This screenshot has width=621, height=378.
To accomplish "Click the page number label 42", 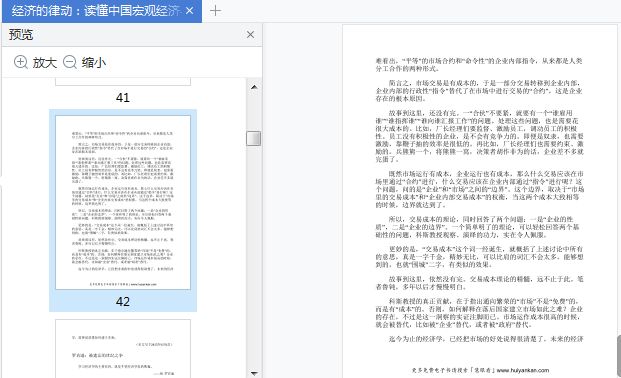I will pos(123,302).
